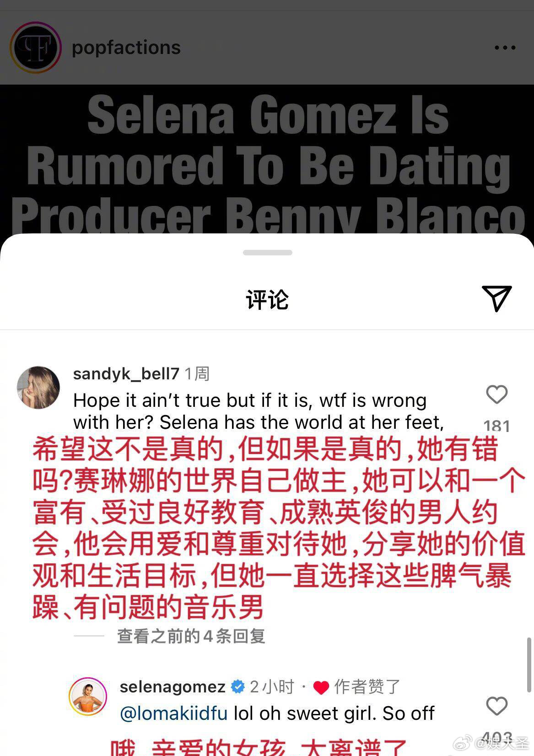Image resolution: width=534 pixels, height=756 pixels.
Task: Expand 查看之前的4条回复 previous replies
Action: [x=191, y=636]
